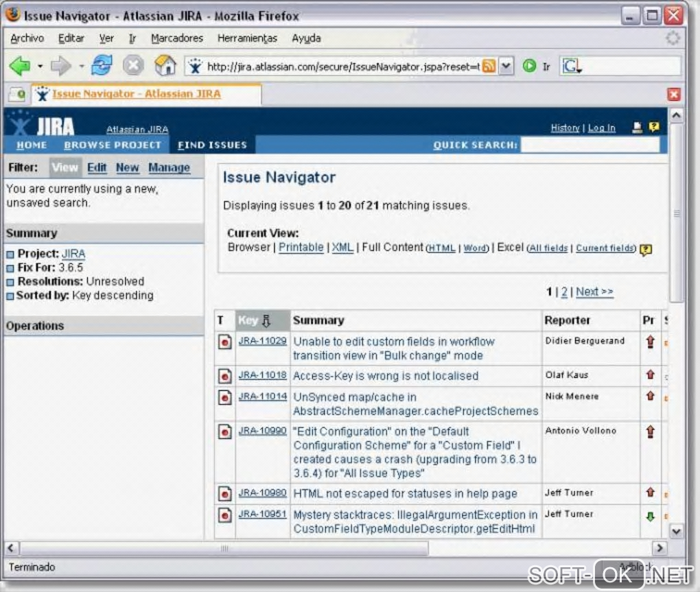Click in the Quick Search field
The image size is (700, 592).
[590, 145]
